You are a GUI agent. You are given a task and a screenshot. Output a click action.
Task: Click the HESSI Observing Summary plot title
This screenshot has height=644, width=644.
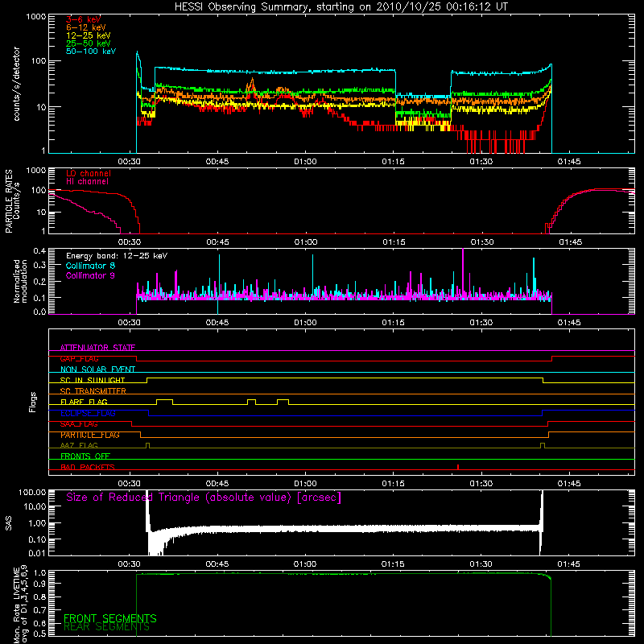[341, 7]
